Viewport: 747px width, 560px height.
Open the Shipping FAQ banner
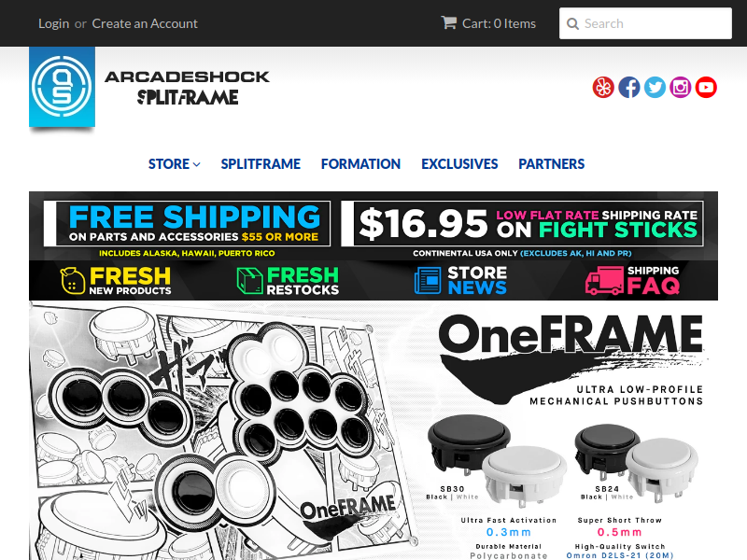pos(633,281)
